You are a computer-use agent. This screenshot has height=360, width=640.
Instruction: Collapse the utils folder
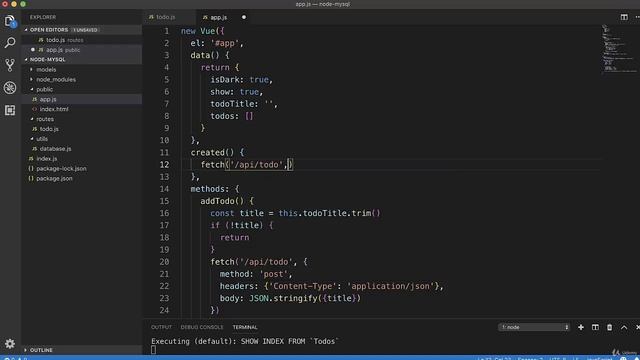[31, 139]
